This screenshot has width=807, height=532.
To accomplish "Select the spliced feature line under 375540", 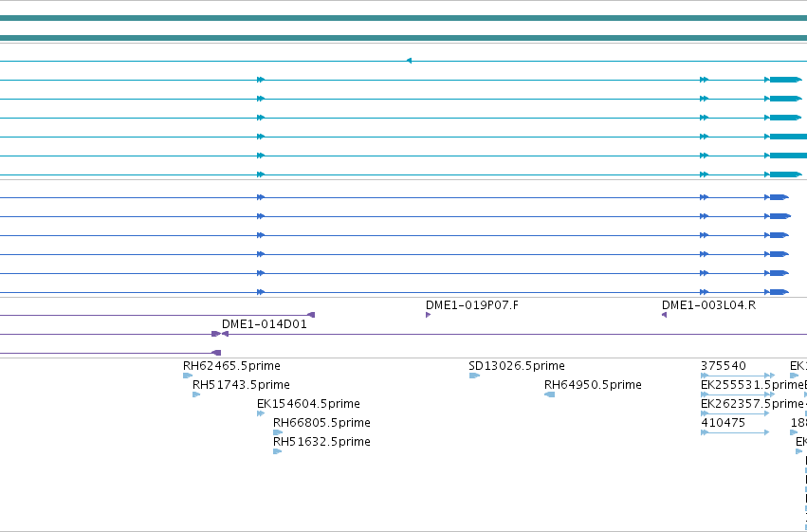I will tap(738, 376).
